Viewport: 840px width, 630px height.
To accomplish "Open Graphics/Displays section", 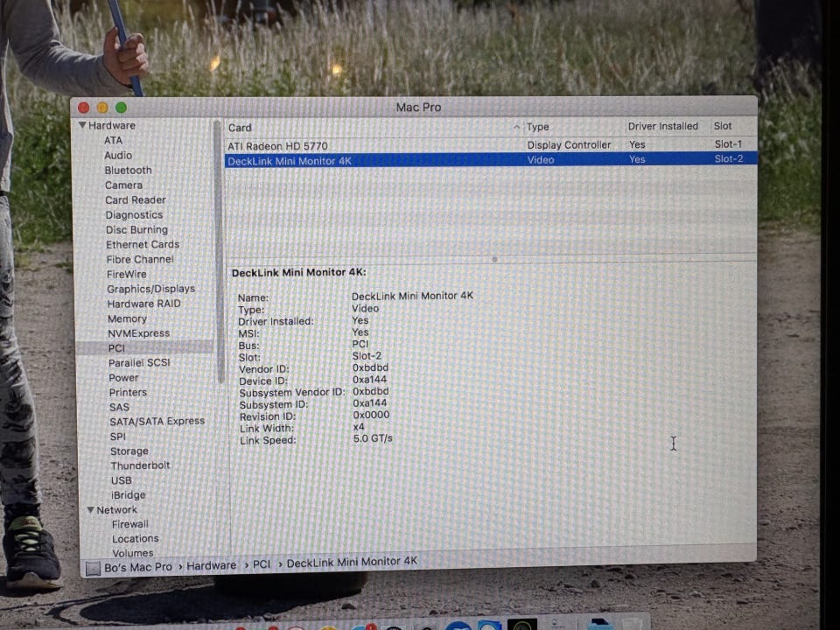I will (150, 289).
